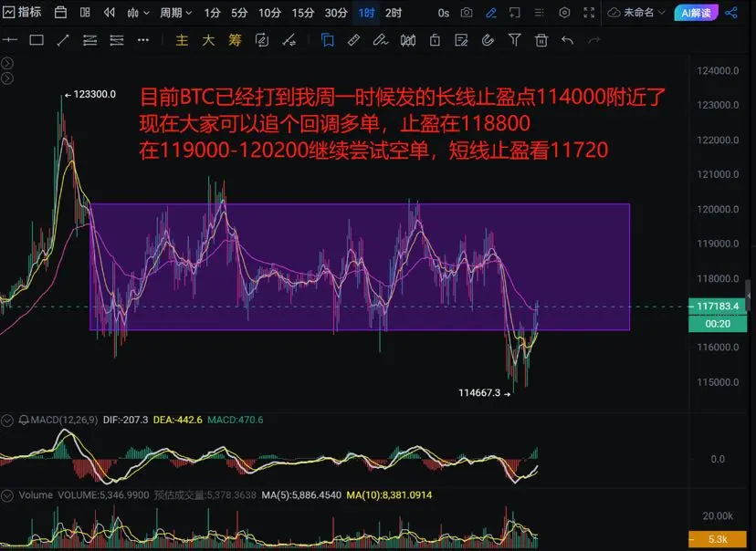Take a chart screenshot with camera icon

467,13
